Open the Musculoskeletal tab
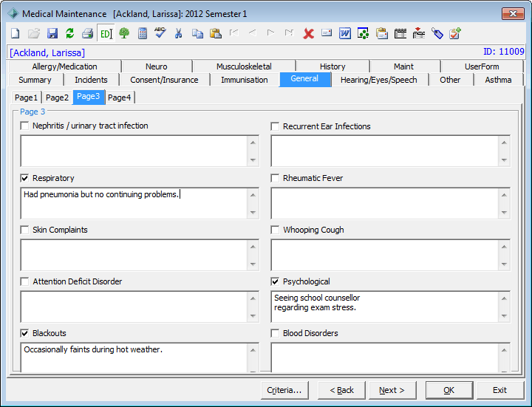Viewport: 532px width, 407px height. tap(244, 66)
